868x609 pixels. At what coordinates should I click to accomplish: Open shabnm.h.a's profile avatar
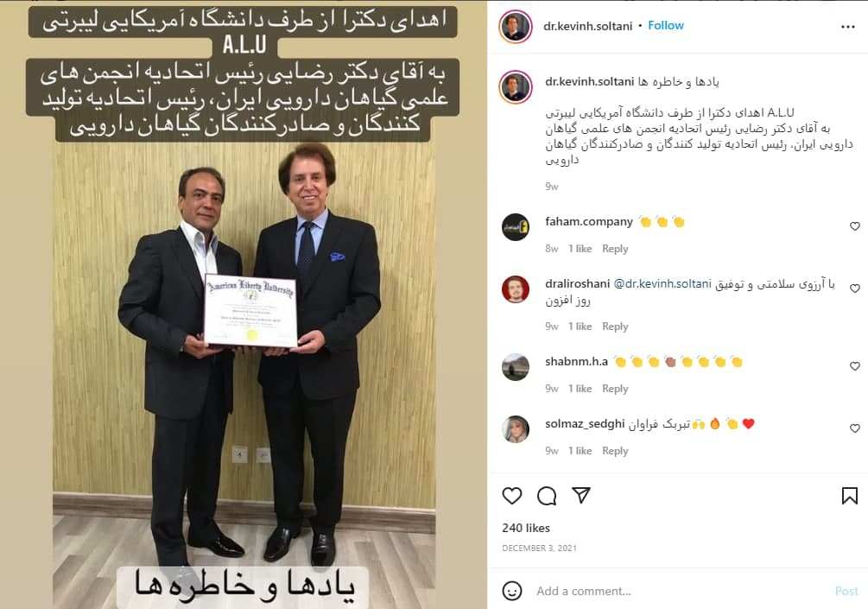click(516, 366)
